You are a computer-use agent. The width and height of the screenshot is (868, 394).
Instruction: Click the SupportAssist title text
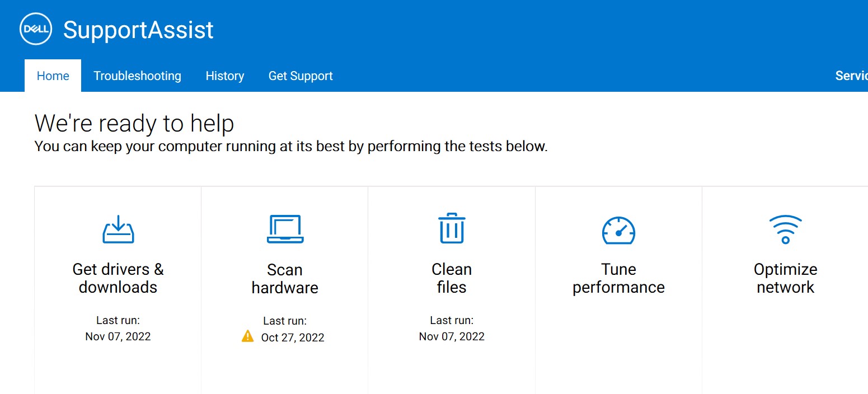coord(138,30)
